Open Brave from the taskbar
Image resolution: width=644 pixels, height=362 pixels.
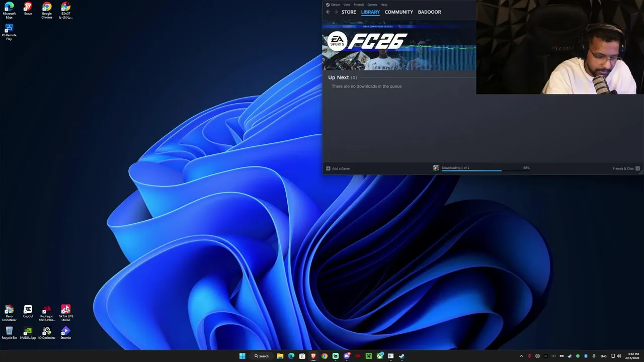313,356
